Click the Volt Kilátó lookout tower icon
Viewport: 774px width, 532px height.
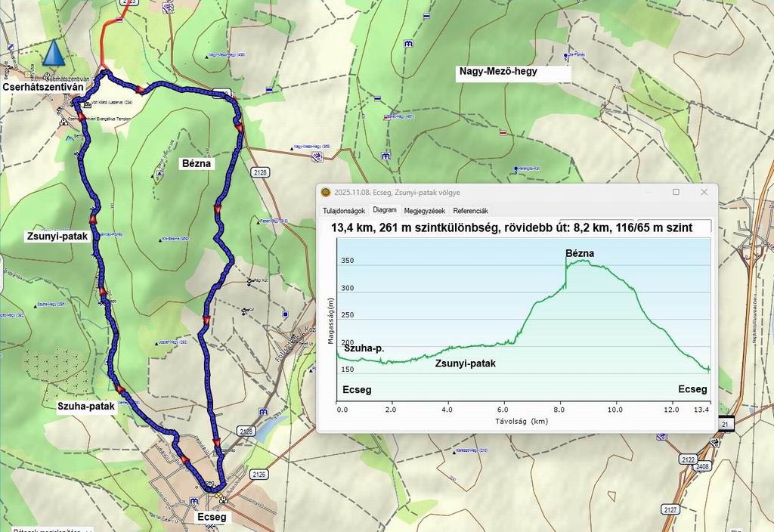87,103
